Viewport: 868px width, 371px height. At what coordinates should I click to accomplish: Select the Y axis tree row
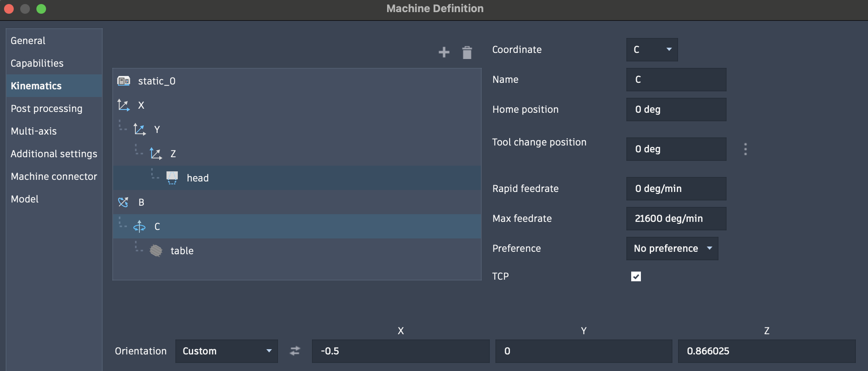click(x=297, y=129)
